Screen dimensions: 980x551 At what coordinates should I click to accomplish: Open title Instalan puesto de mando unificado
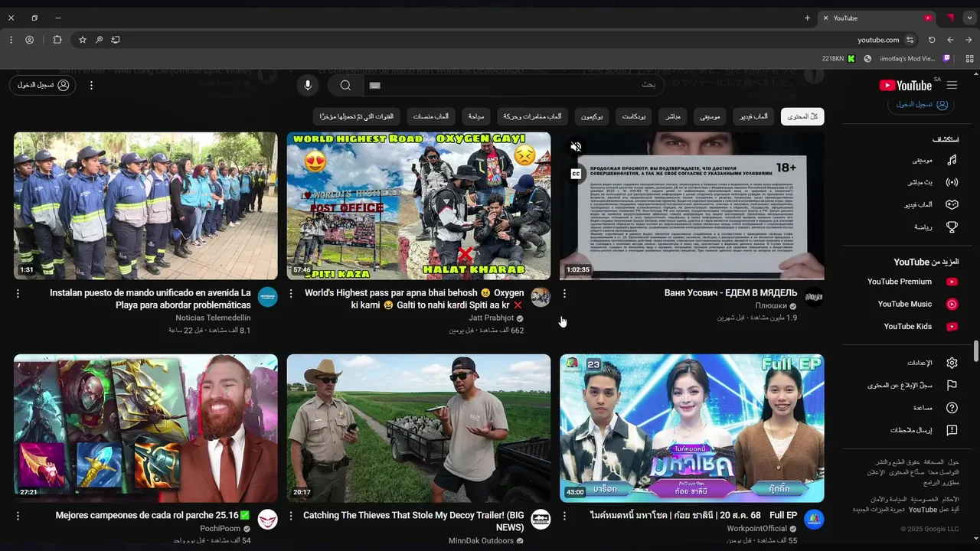[x=150, y=298]
